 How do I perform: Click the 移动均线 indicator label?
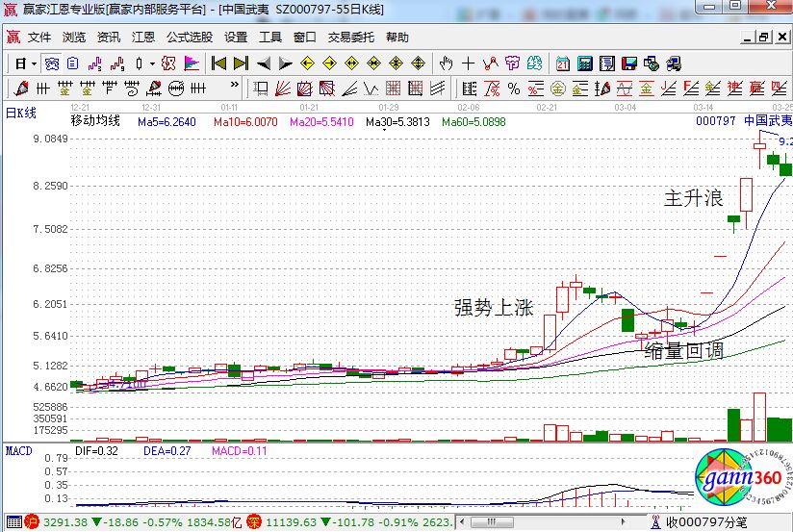coord(95,121)
